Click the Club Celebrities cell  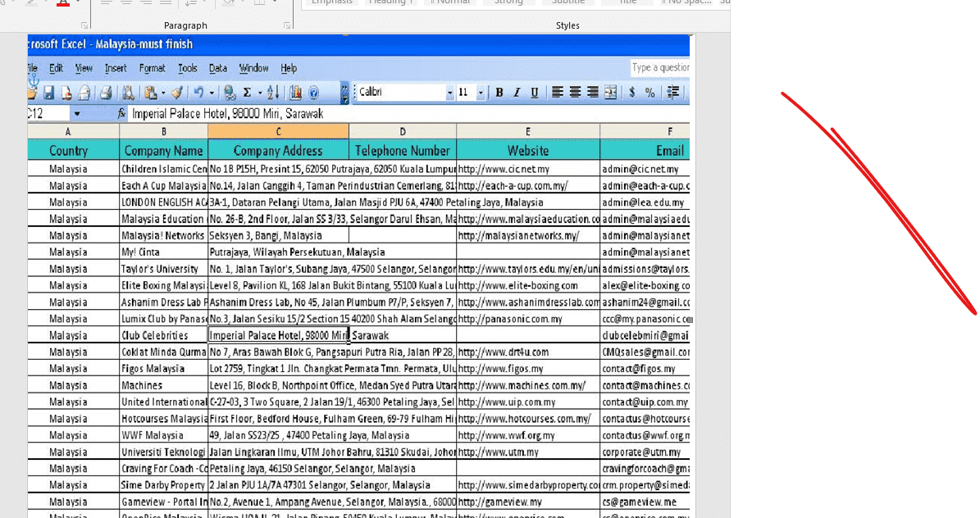pos(164,335)
